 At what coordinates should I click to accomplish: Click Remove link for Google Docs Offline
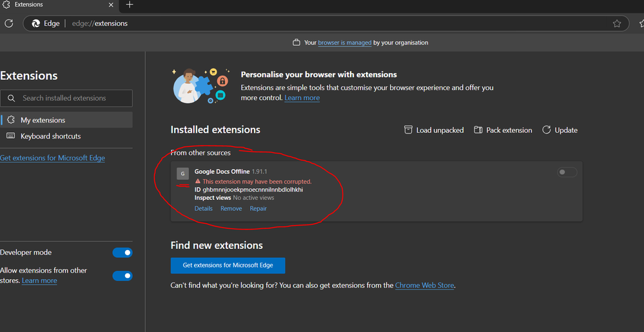click(231, 208)
